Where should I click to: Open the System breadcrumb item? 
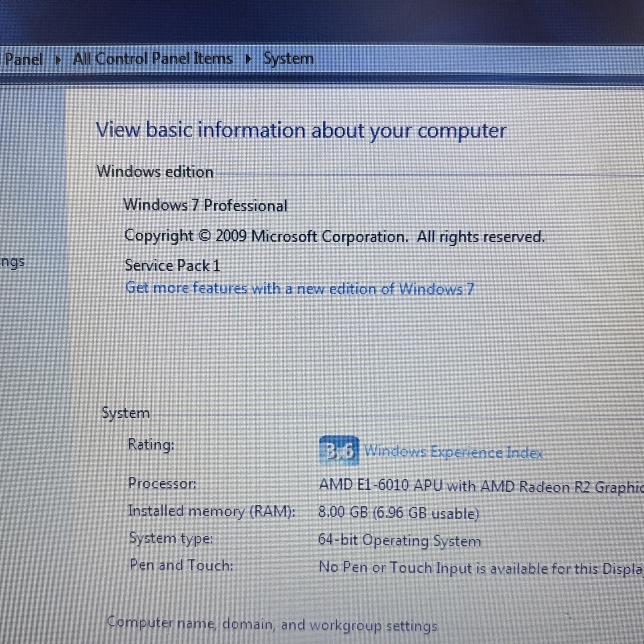tap(288, 59)
